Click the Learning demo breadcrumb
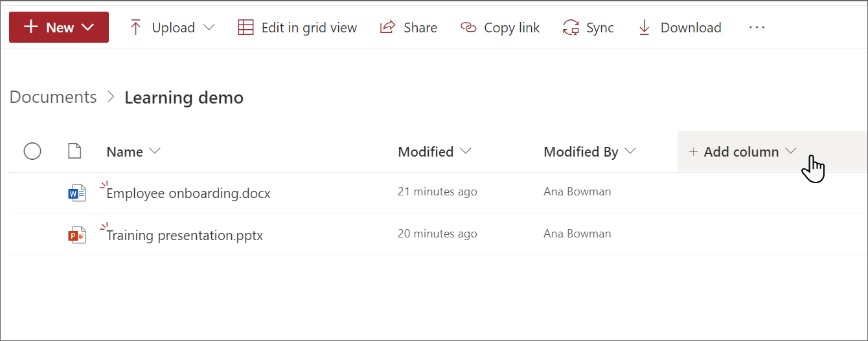 pyautogui.click(x=184, y=98)
